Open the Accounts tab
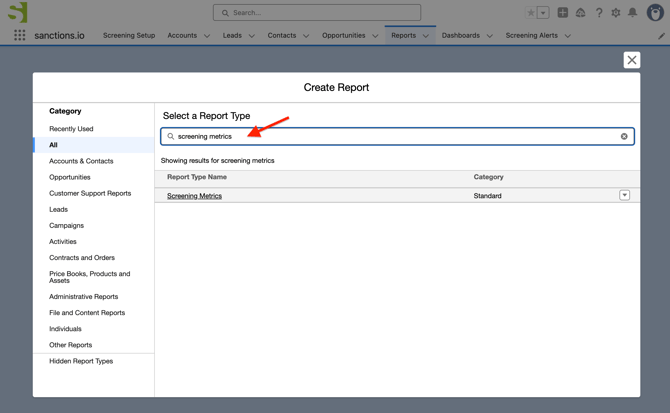Screen dimensions: 670x413 (182, 35)
